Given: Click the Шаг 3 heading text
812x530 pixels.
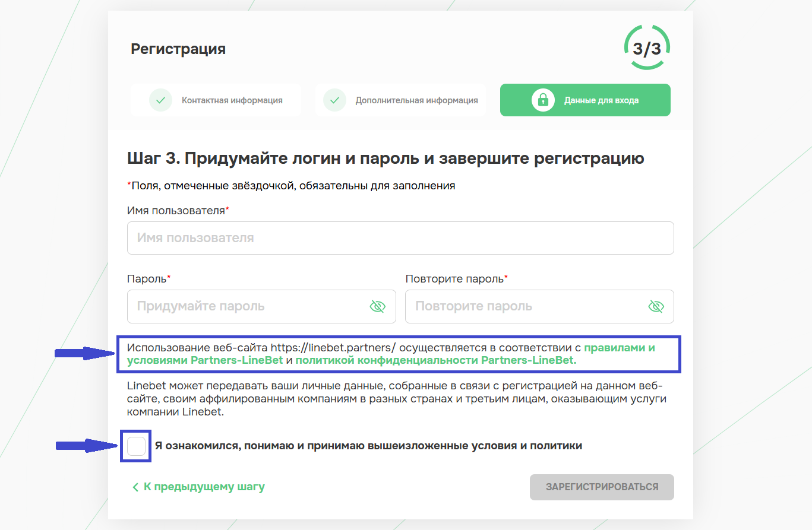Looking at the screenshot, I should pos(386,158).
